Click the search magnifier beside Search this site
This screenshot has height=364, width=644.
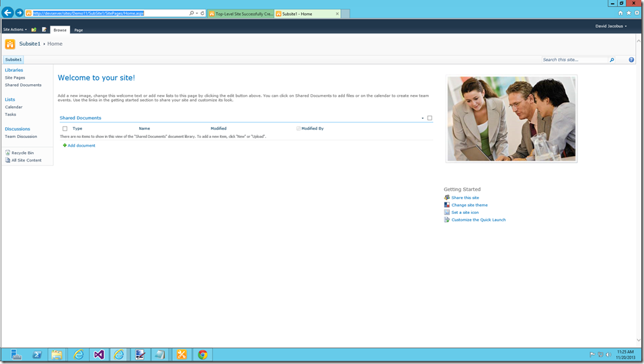click(612, 60)
